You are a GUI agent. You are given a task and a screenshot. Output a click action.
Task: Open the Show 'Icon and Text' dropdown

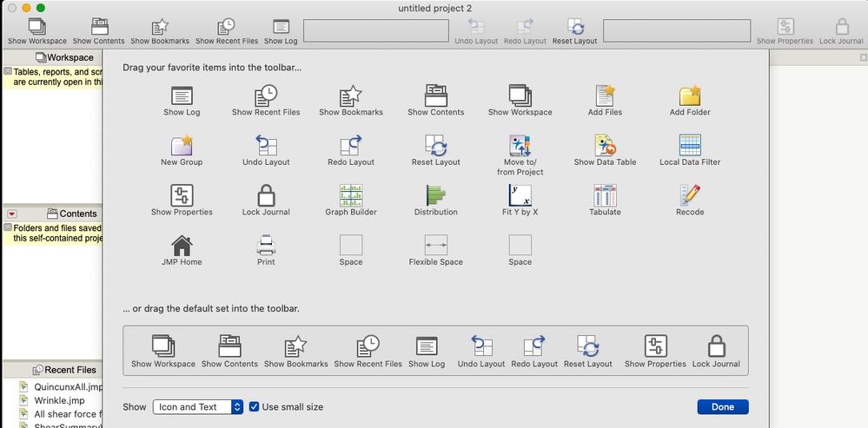[197, 407]
